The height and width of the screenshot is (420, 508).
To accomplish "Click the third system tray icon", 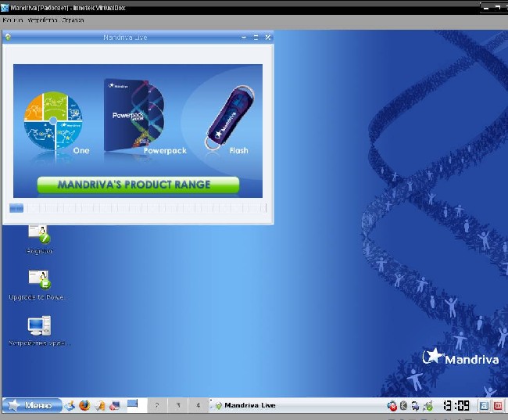I will coord(415,406).
